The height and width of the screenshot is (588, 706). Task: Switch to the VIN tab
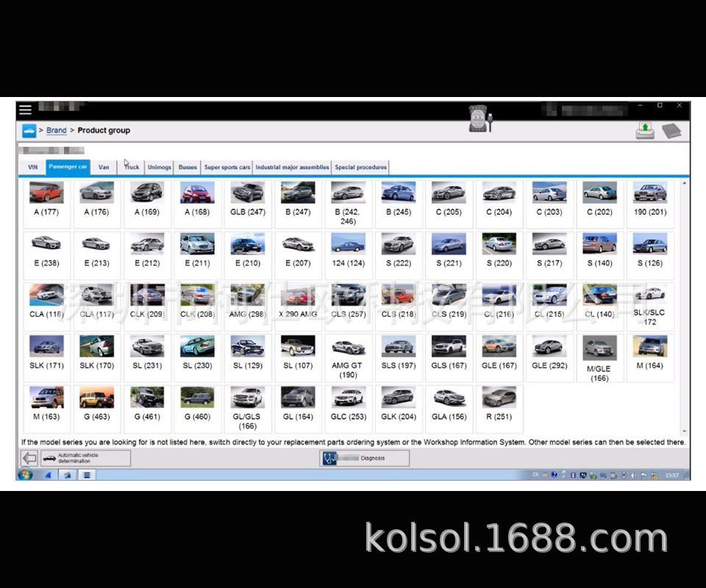pos(33,167)
